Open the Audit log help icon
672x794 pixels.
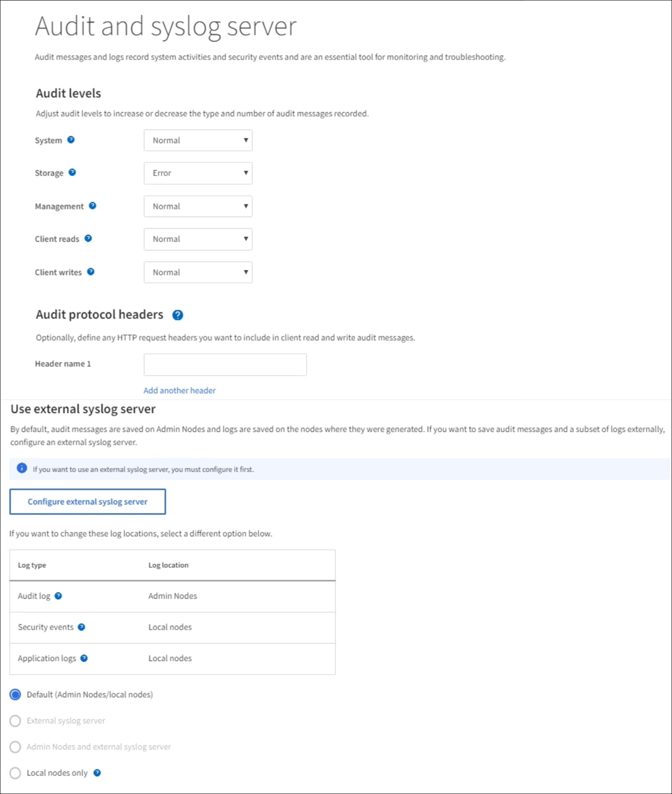click(x=59, y=596)
